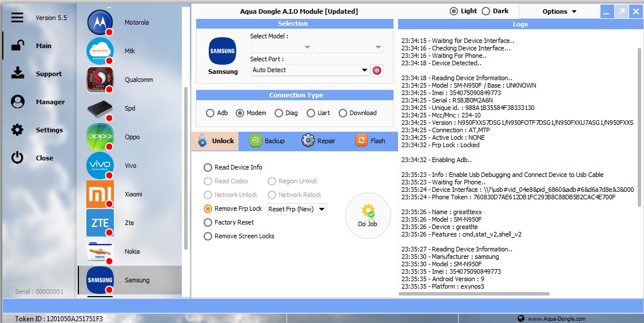The height and width of the screenshot is (323, 644).
Task: Select the Dark theme radio button
Action: [486, 11]
